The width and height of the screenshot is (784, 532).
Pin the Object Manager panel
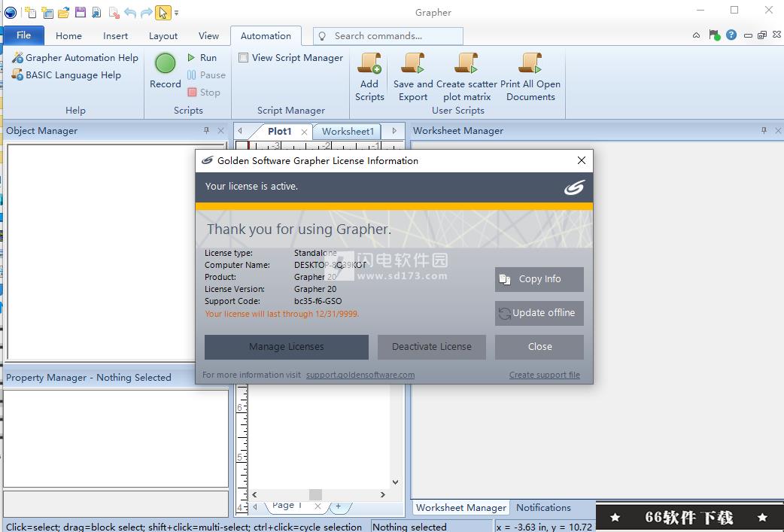[x=206, y=130]
